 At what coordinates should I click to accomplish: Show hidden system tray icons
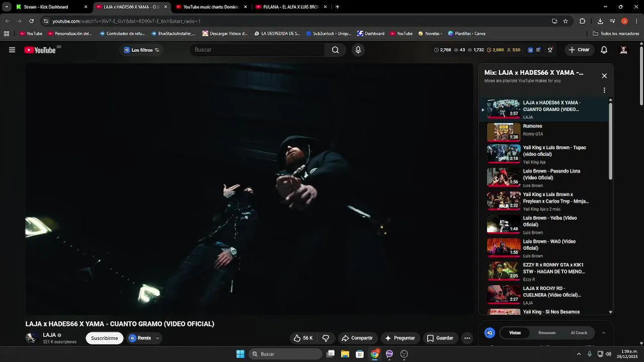click(579, 354)
